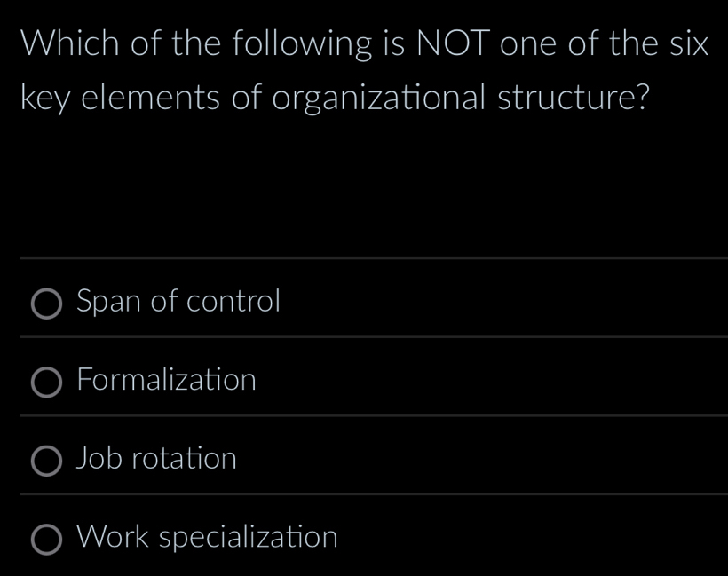
Task: Click the 'Work specialization' answer text
Action: tap(208, 537)
